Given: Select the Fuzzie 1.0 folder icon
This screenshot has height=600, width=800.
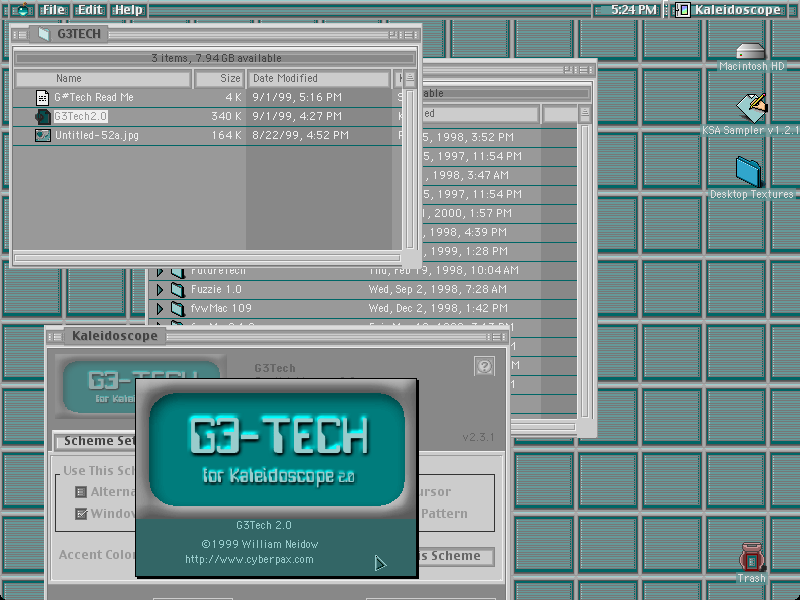Looking at the screenshot, I should point(178,290).
